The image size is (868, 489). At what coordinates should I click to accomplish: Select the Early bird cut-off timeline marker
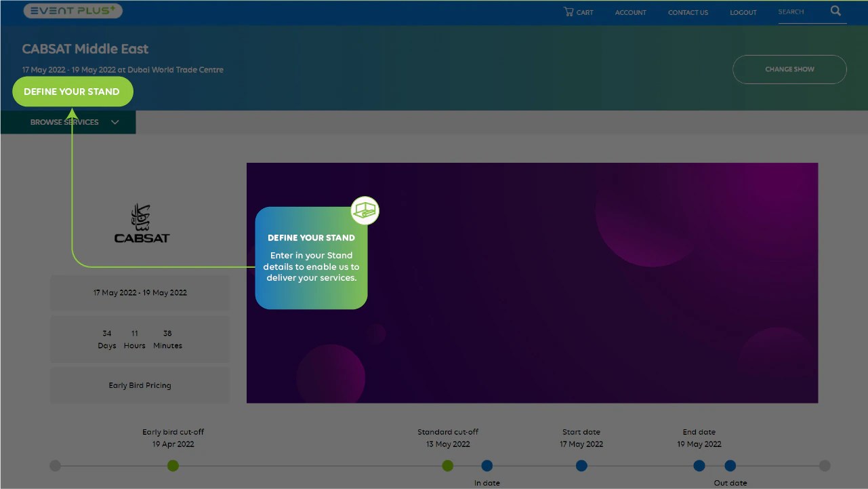tap(173, 465)
